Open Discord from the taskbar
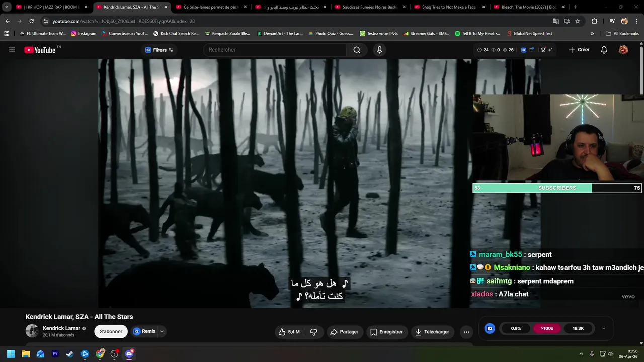Viewport: 644px width, 362px height. coord(129,354)
